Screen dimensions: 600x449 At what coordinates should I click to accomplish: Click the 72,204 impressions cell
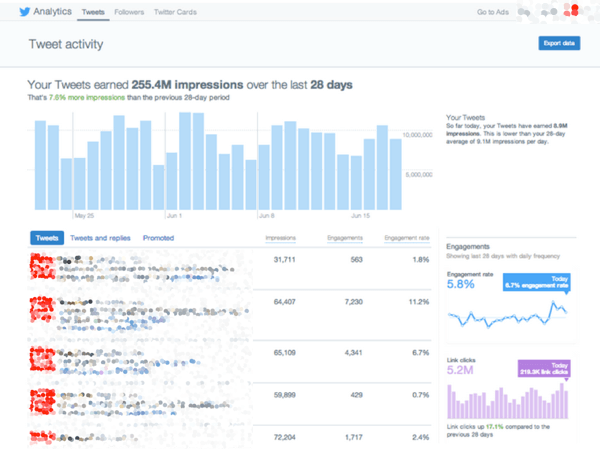click(284, 437)
